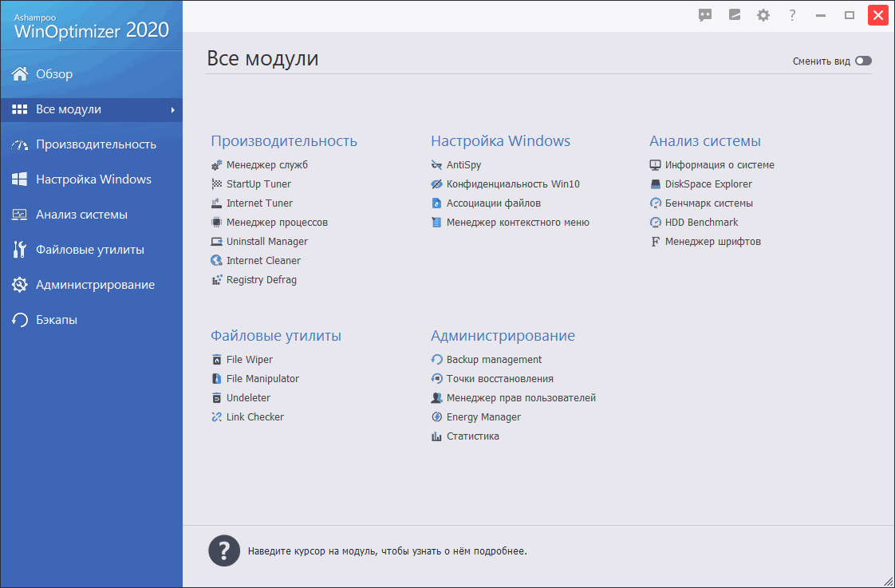Screen dimensions: 895x588
Task: Select Производительность in the sidebar
Action: click(x=91, y=144)
